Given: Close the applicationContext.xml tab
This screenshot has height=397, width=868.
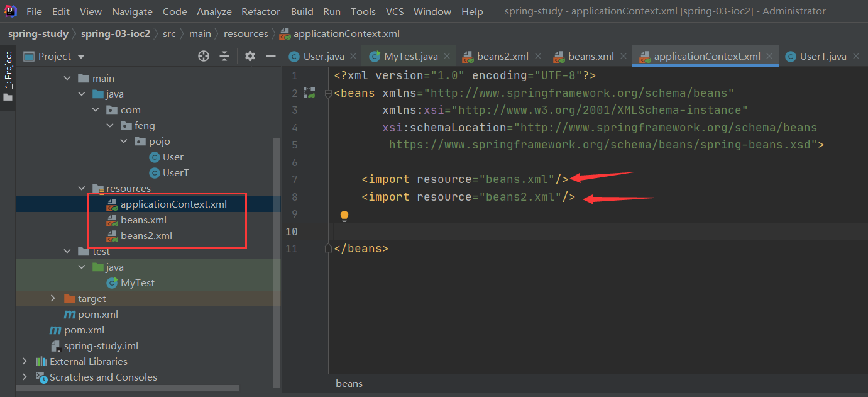Looking at the screenshot, I should [x=769, y=56].
